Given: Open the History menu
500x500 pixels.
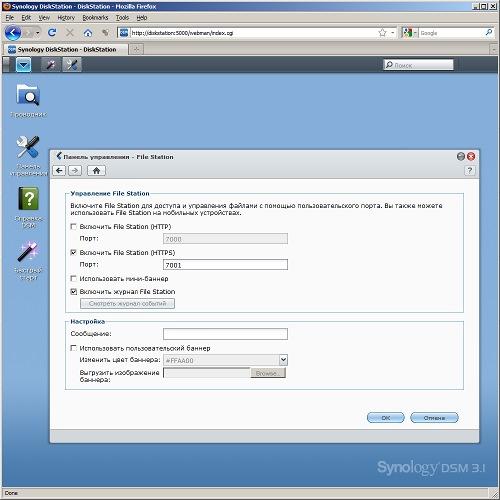Looking at the screenshot, I should pos(66,18).
